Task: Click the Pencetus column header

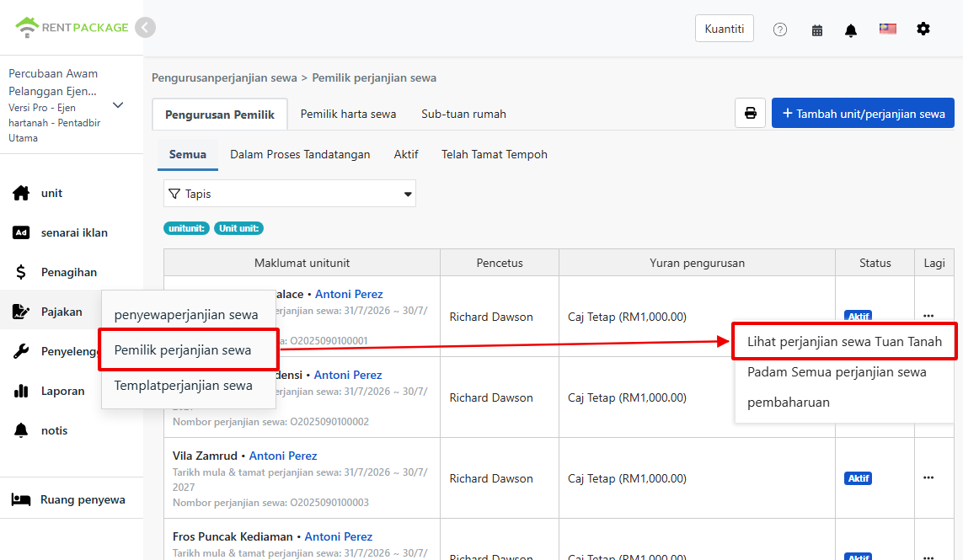Action: coord(500,263)
